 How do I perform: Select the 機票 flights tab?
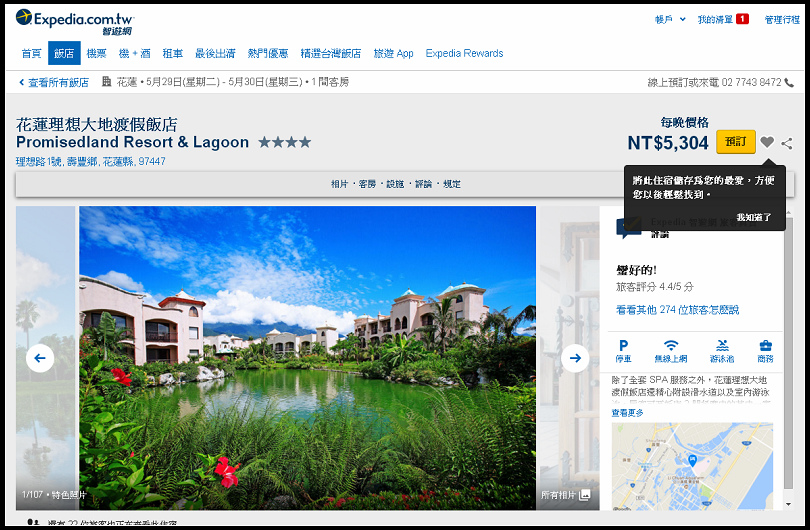96,53
